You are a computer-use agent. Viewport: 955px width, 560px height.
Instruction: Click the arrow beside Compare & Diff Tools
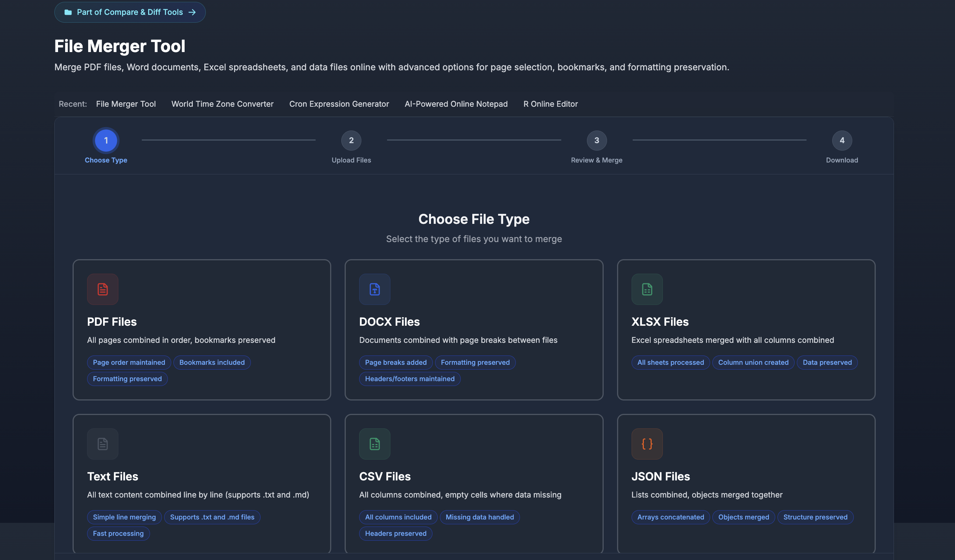(x=192, y=12)
